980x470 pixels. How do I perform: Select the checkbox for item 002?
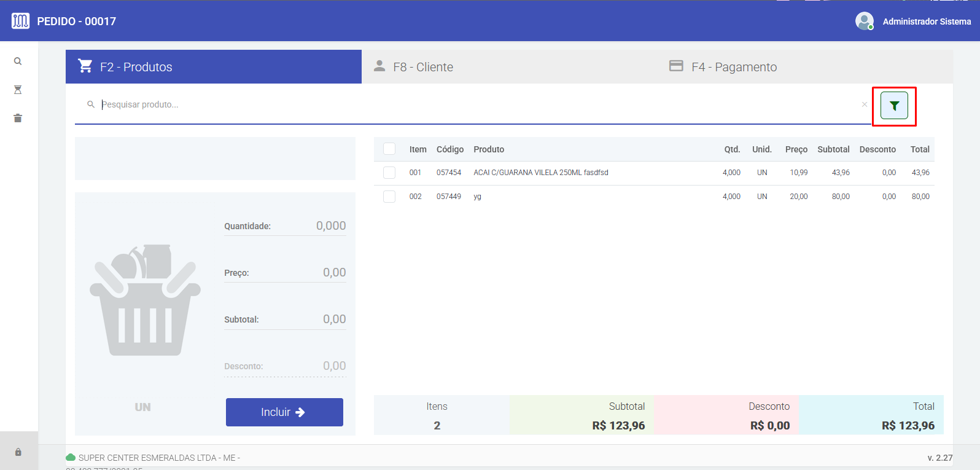pos(389,197)
